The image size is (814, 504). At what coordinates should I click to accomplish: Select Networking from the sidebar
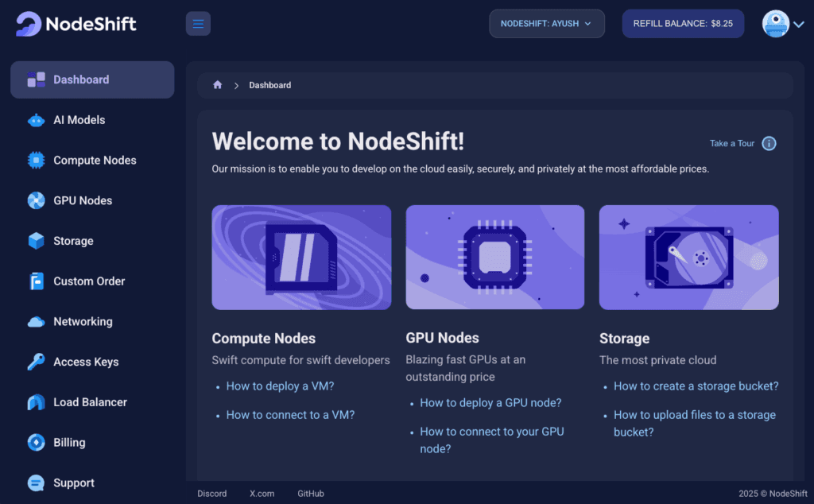pos(83,322)
